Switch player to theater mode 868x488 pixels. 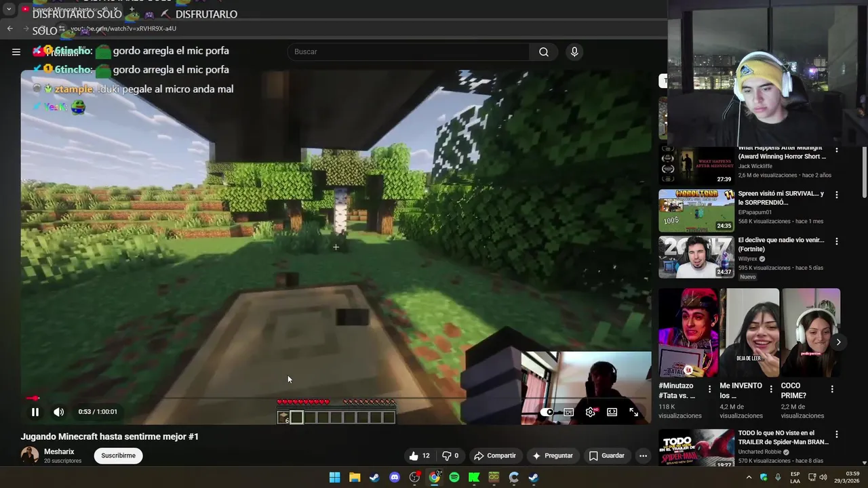click(x=612, y=412)
